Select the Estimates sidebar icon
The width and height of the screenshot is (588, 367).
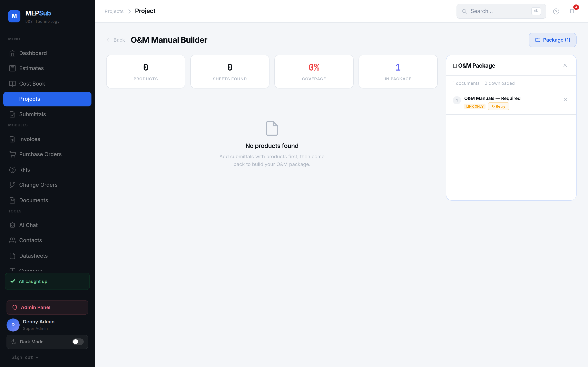[x=13, y=68]
